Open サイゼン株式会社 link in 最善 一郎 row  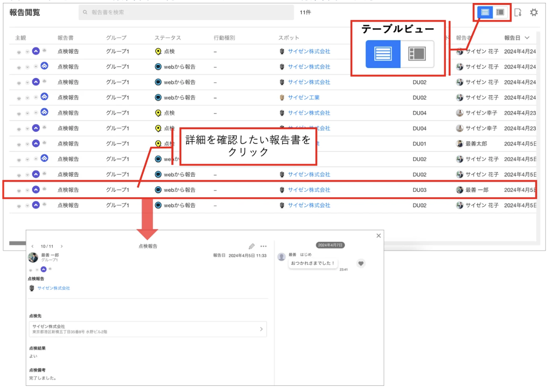[x=309, y=190]
